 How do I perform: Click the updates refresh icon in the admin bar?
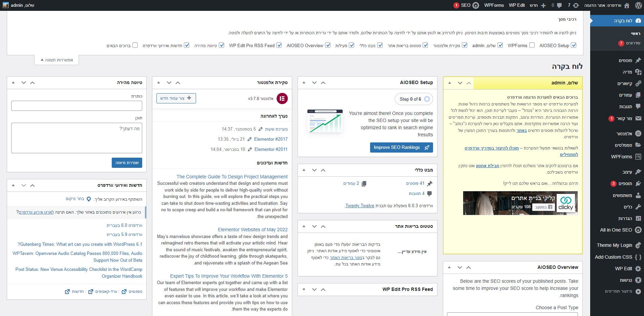pos(576,5)
